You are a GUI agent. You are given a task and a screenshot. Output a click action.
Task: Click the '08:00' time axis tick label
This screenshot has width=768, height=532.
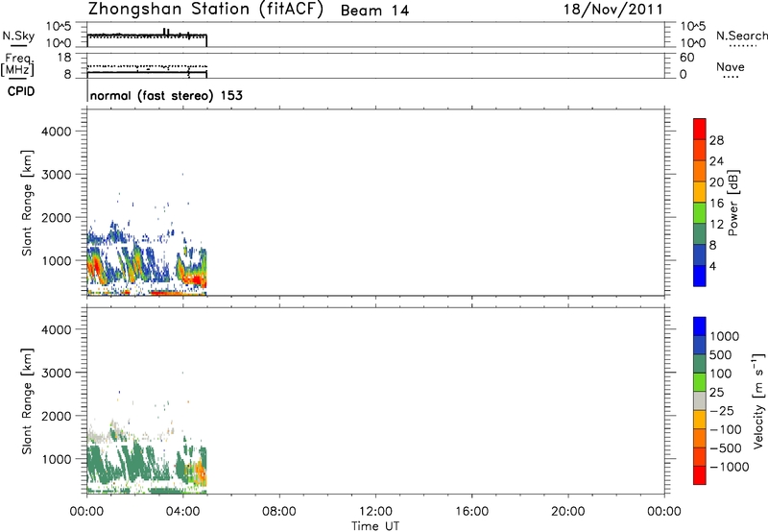pos(279,512)
